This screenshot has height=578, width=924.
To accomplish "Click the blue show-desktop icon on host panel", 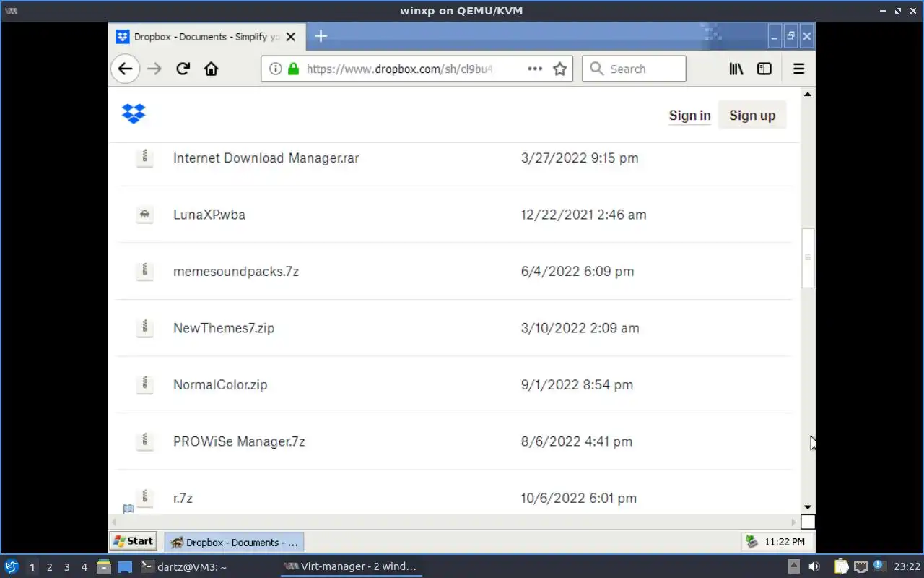I will click(125, 567).
